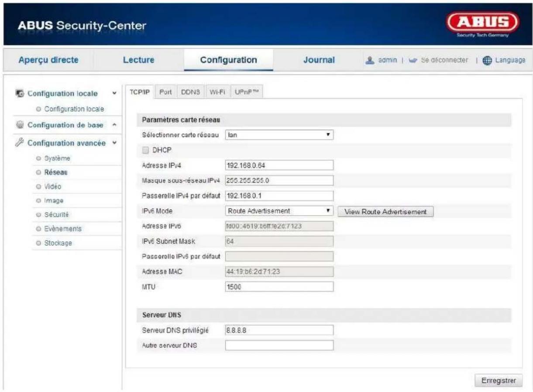Click the Serveur DNS privilégié field
533x392 pixels.
(279, 330)
